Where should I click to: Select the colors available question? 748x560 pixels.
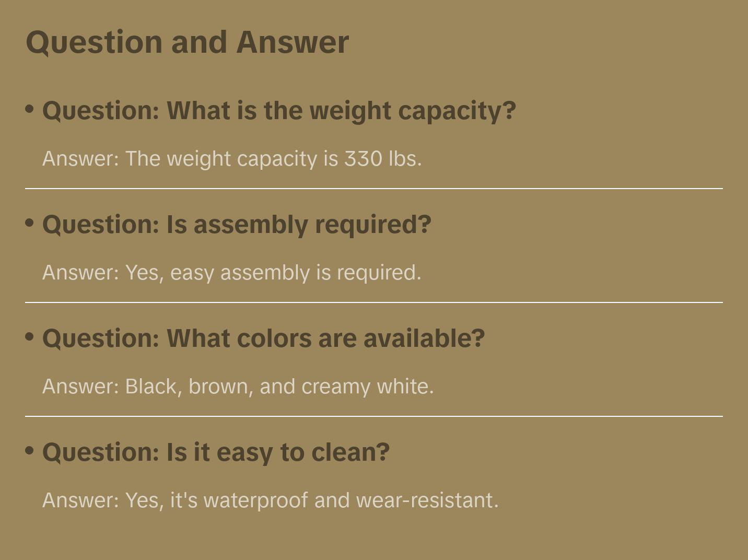(263, 339)
